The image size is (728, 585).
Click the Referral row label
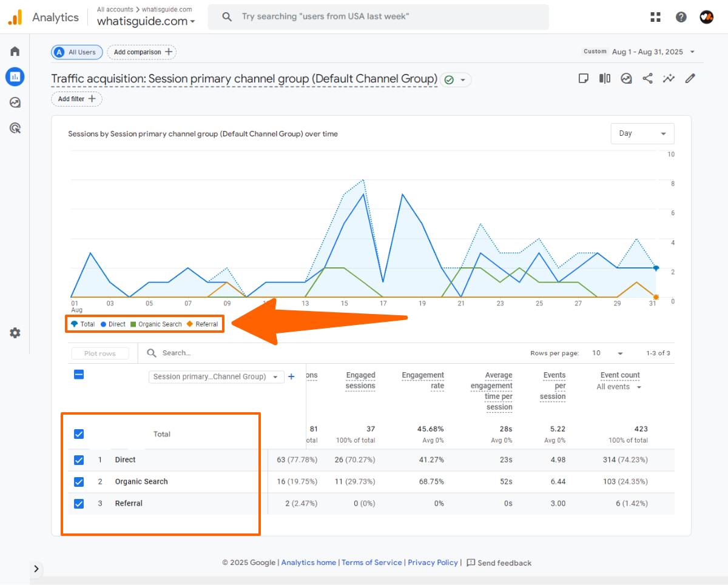[x=129, y=504]
